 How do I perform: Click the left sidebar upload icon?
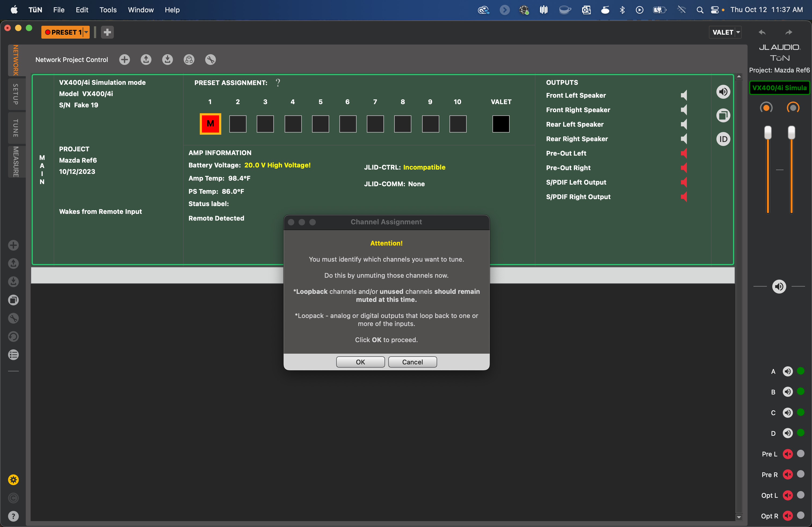[x=13, y=263]
